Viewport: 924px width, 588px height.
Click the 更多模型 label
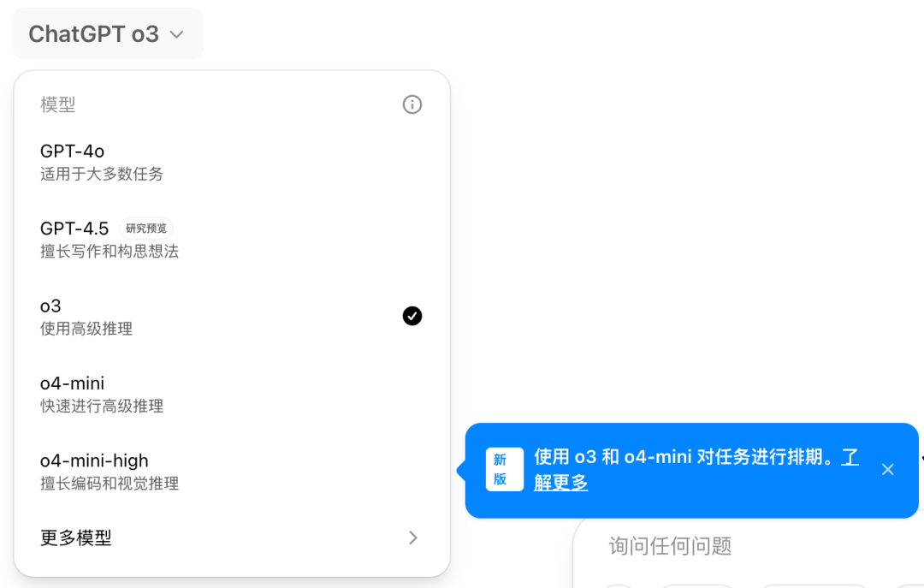tap(75, 538)
